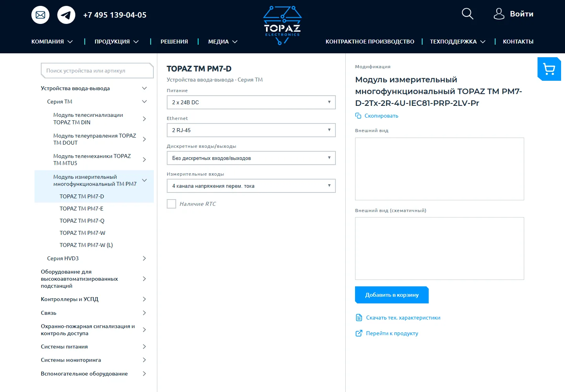This screenshot has height=392, width=565.
Task: Collapse the Серия TM chevron
Action: click(144, 102)
